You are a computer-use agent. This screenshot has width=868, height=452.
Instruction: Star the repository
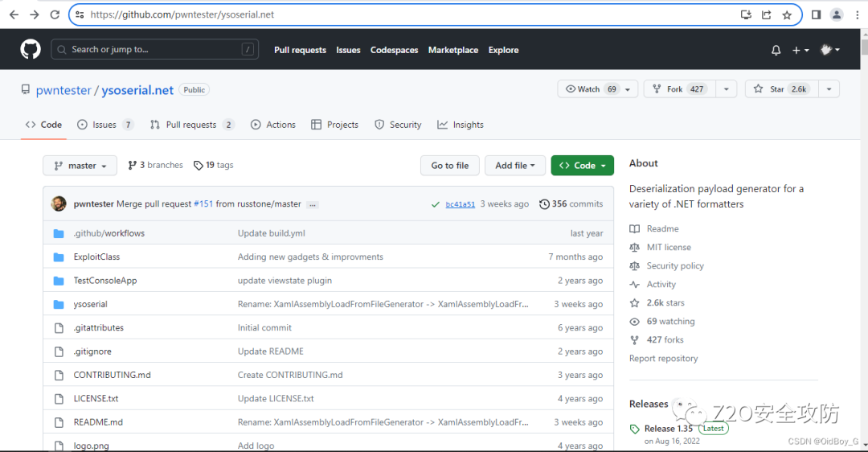tap(782, 89)
